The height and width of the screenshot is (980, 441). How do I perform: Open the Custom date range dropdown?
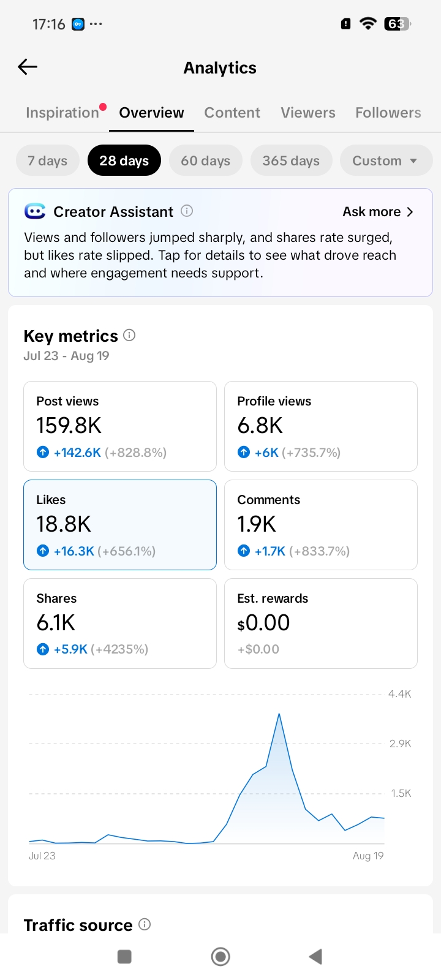[386, 160]
